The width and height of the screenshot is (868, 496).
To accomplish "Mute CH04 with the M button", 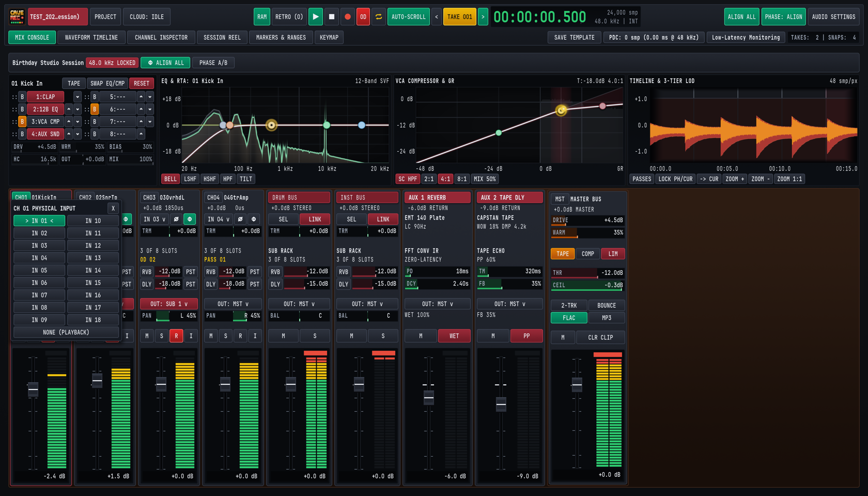I will point(211,336).
